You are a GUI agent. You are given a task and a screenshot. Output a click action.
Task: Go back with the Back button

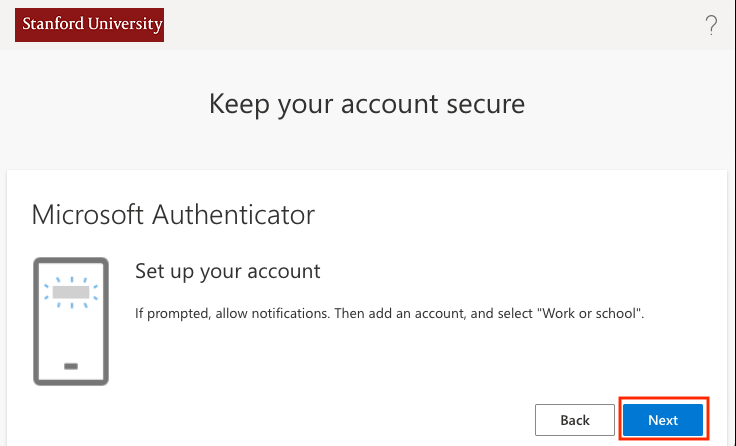point(574,420)
